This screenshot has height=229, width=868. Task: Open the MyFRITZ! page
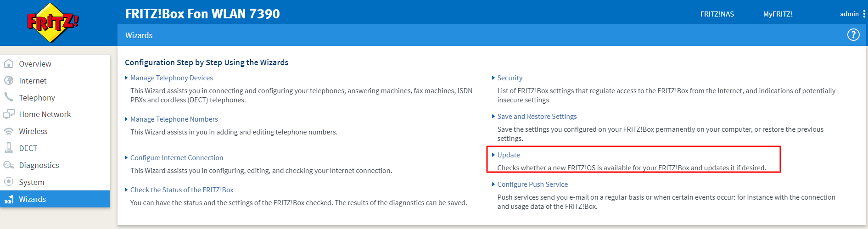click(778, 14)
